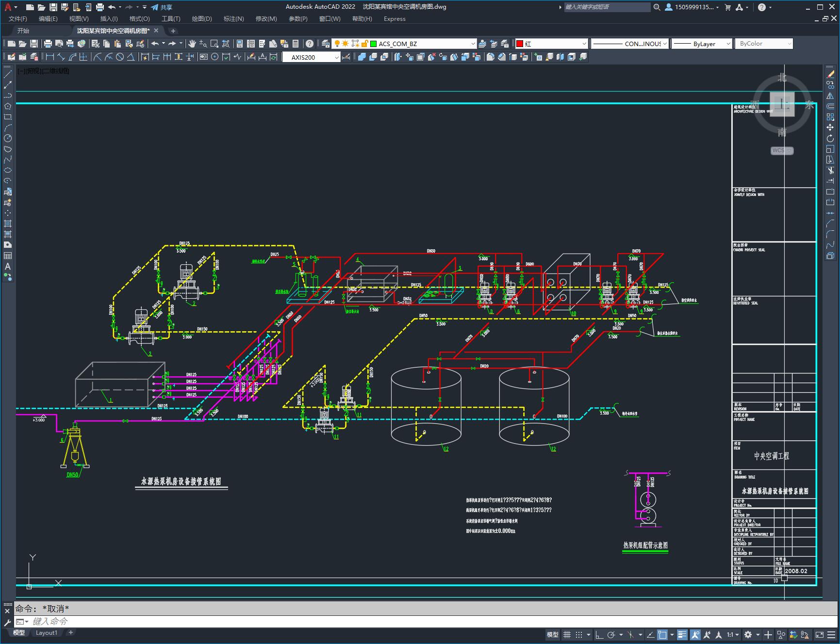The width and height of the screenshot is (840, 644).
Task: Toggle grid display in status bar
Action: [x=567, y=634]
